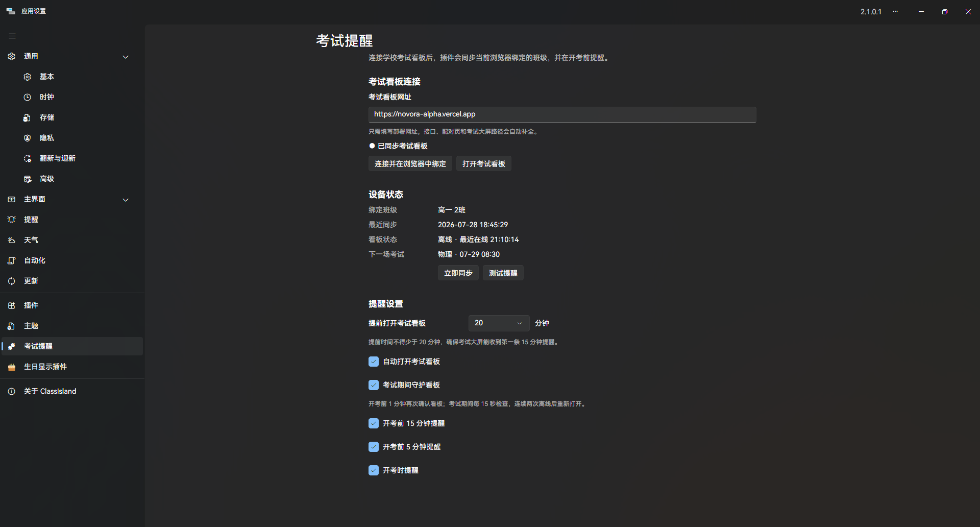The image size is (980, 527).
Task: Click the privacy icon next to 隐私
Action: [28, 138]
